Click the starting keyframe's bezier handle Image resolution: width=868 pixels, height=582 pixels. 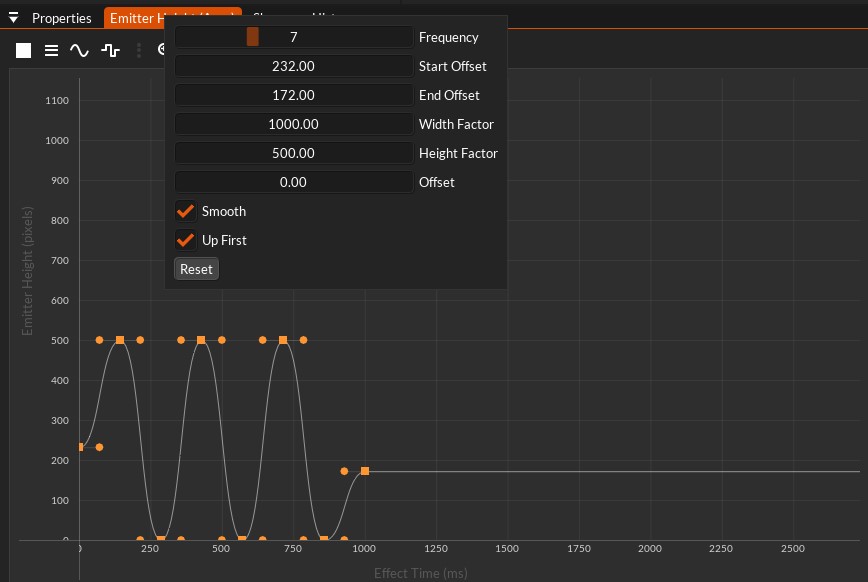(x=99, y=447)
